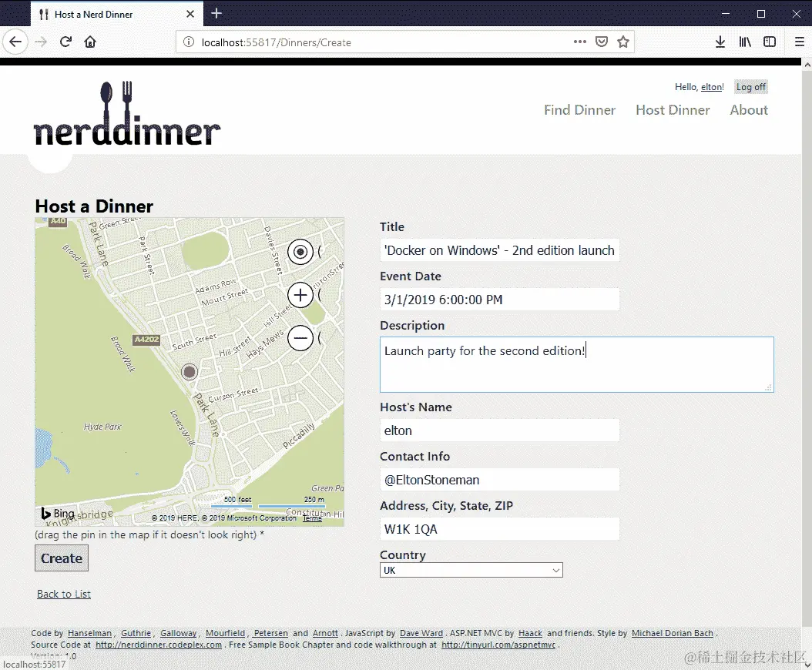The image size is (812, 670).
Task: Focus the Contact Info field
Action: coord(499,480)
